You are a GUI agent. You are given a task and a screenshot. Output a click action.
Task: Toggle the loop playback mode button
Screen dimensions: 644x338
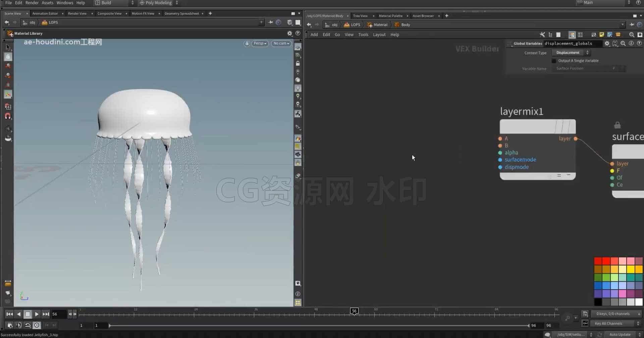(x=28, y=325)
